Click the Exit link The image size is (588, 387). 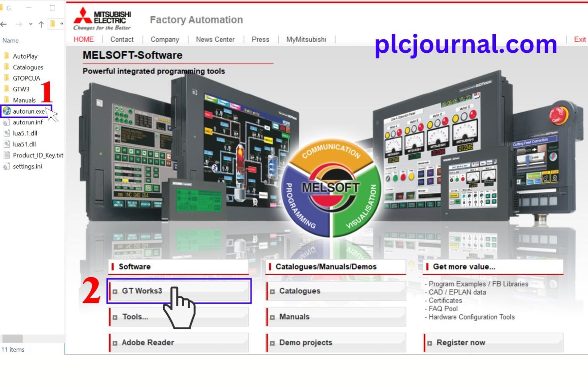[x=580, y=39]
